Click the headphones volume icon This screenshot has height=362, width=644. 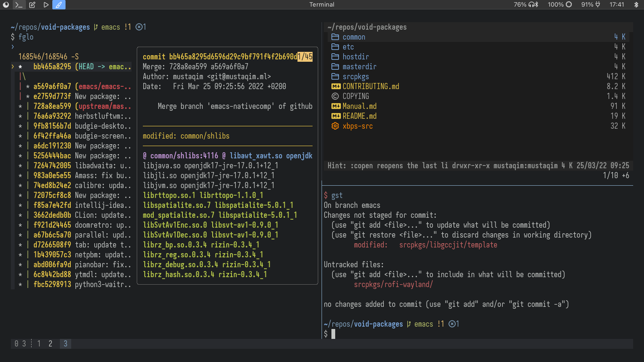click(533, 5)
